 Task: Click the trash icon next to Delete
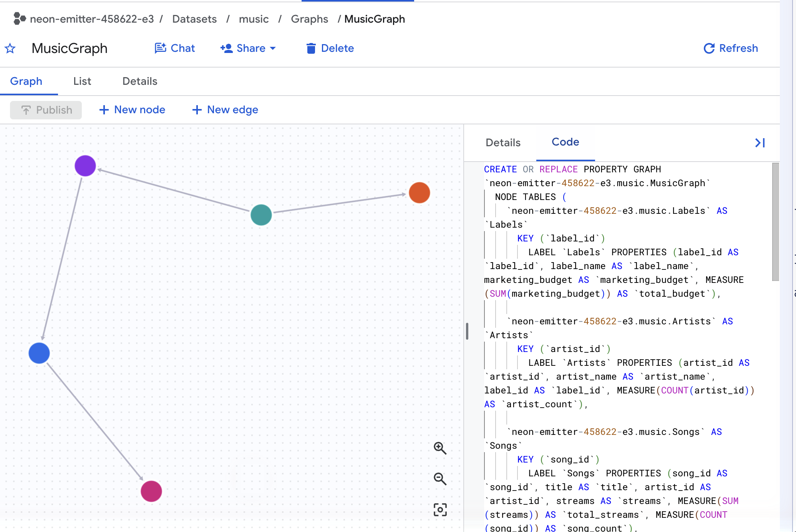(x=311, y=48)
